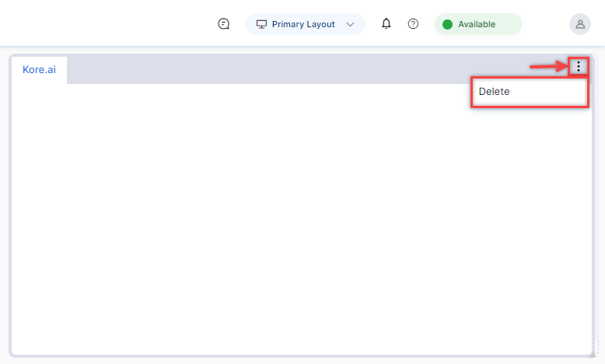Click empty tab strip right of Kore.ai

point(296,70)
